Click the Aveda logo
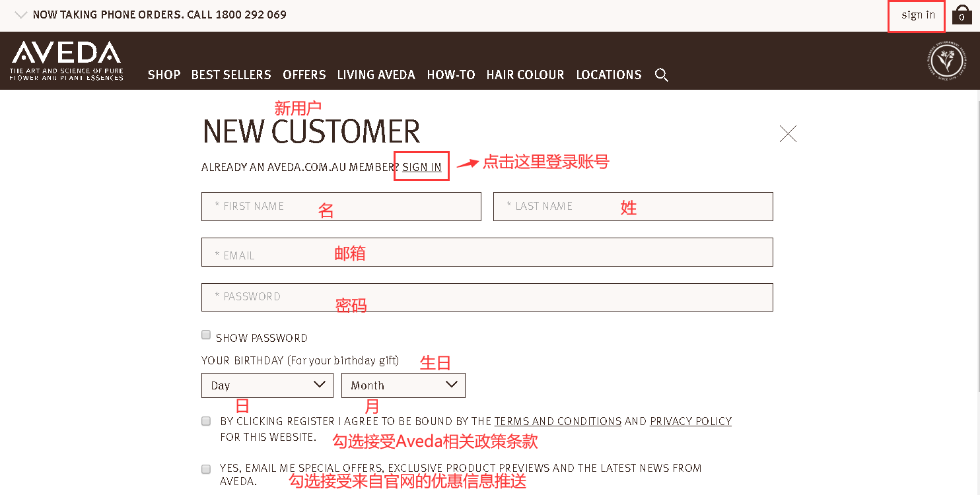Image resolution: width=980 pixels, height=495 pixels. pyautogui.click(x=66, y=60)
